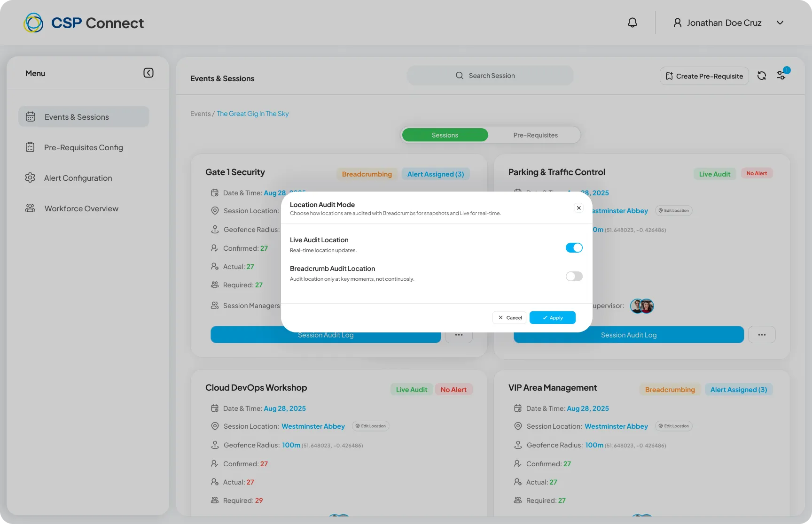812x524 pixels.
Task: Switch to the Pre-Requisites tab
Action: (536, 135)
